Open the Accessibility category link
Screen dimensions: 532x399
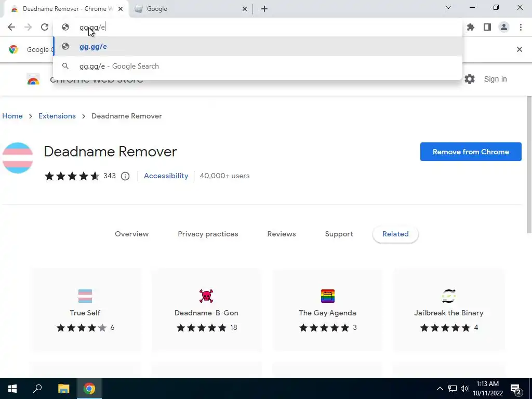click(x=166, y=176)
